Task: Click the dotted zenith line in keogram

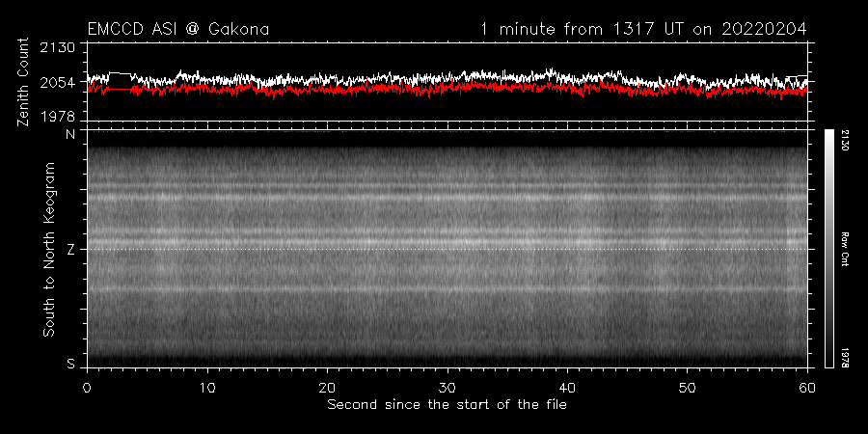Action: pyautogui.click(x=448, y=249)
